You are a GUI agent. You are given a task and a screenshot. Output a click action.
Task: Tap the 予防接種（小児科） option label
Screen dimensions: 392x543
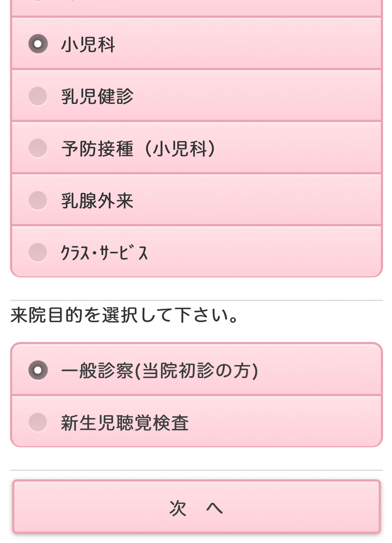139,149
